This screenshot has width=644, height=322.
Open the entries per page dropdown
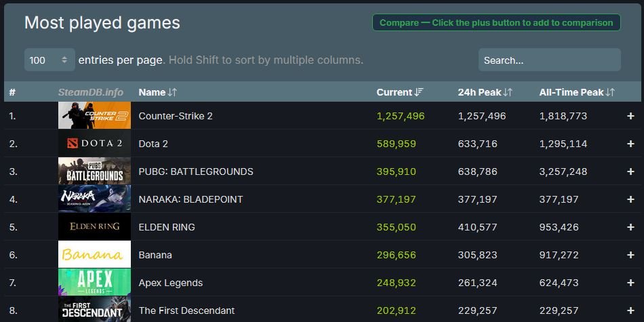(49, 60)
